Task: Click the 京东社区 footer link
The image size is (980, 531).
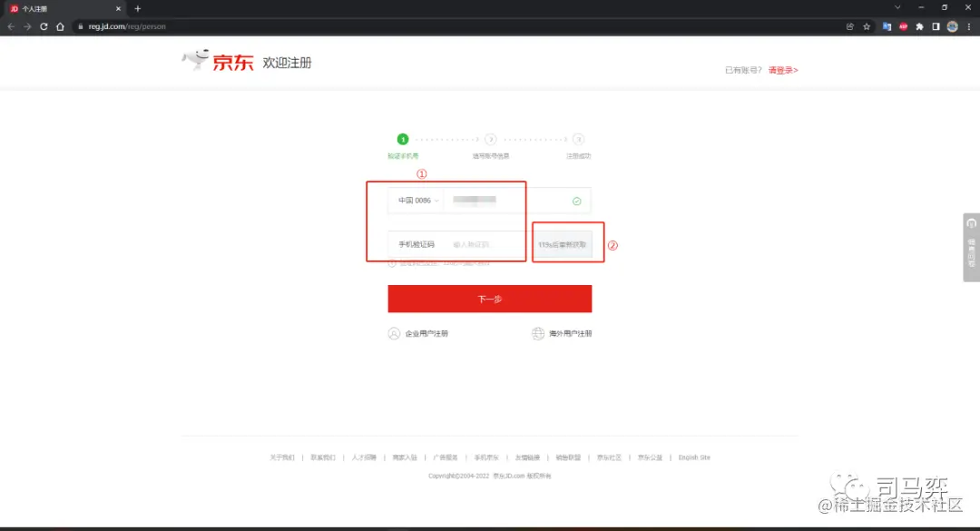Action: (x=610, y=457)
